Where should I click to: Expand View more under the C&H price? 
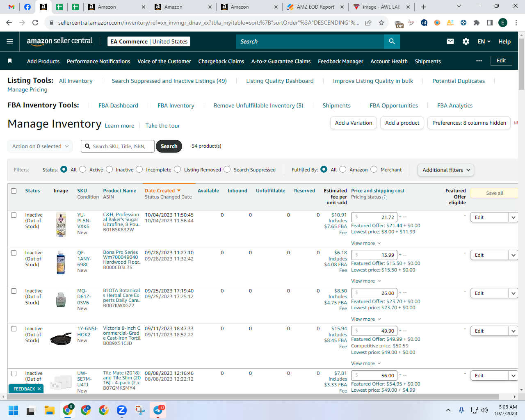coord(366,243)
